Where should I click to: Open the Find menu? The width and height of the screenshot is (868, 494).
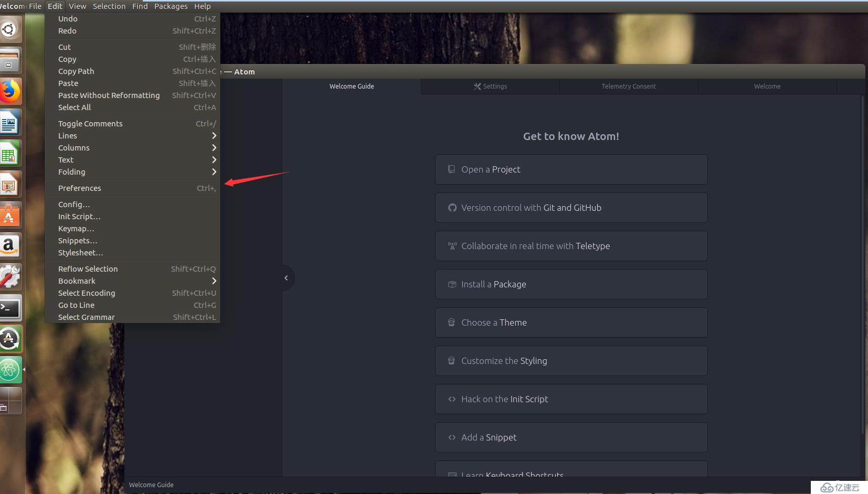click(140, 6)
